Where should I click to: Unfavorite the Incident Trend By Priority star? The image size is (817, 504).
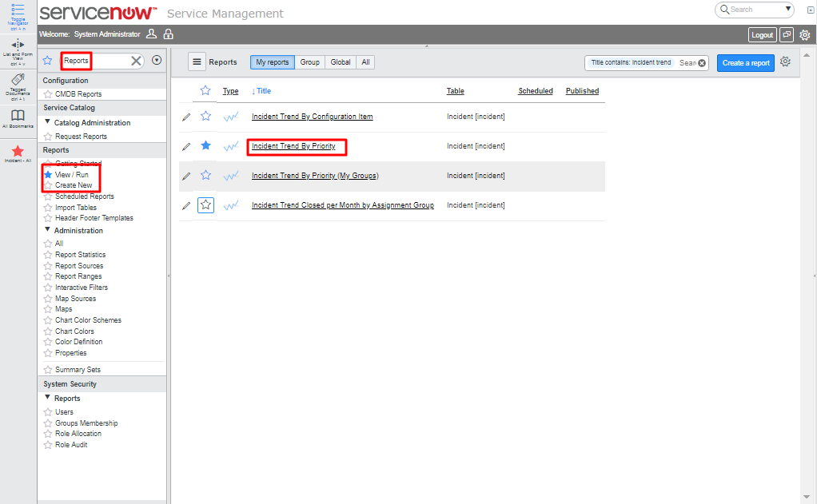[x=205, y=145]
